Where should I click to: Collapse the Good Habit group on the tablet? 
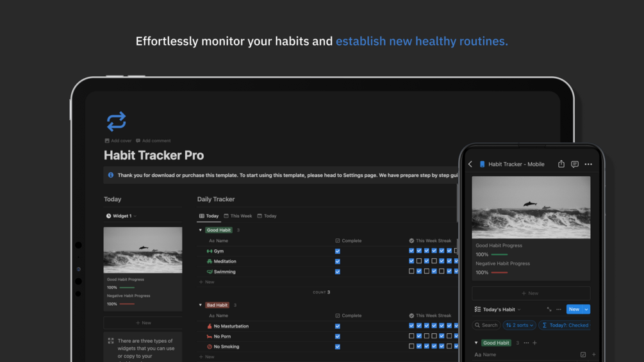coord(201,230)
